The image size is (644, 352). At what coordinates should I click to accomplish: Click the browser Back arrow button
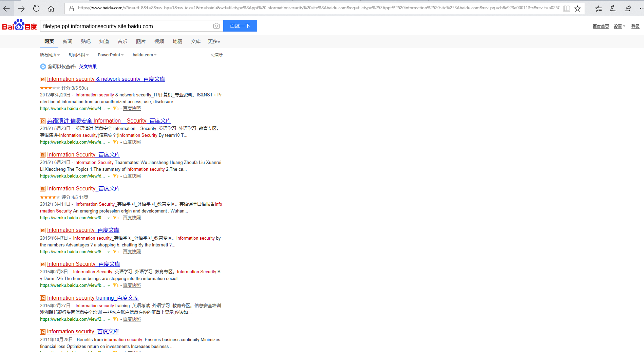pos(6,8)
